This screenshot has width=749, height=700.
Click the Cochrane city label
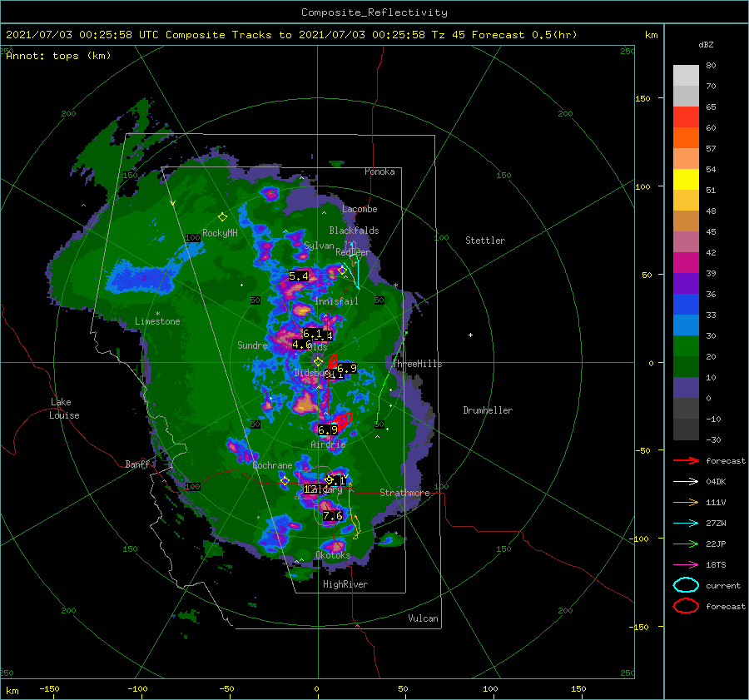(272, 465)
